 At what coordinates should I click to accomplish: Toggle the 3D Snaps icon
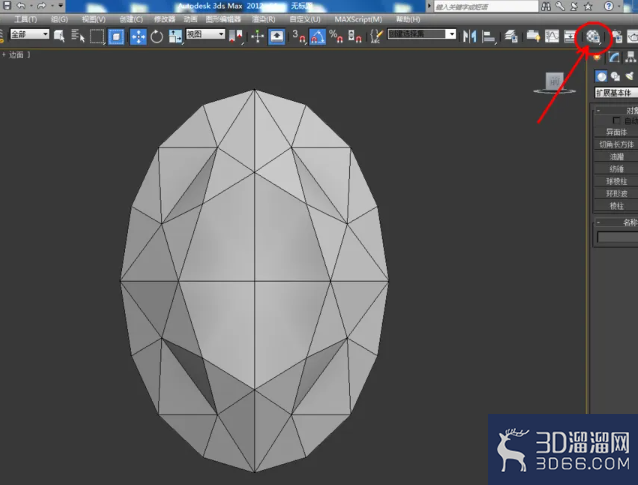(x=299, y=37)
